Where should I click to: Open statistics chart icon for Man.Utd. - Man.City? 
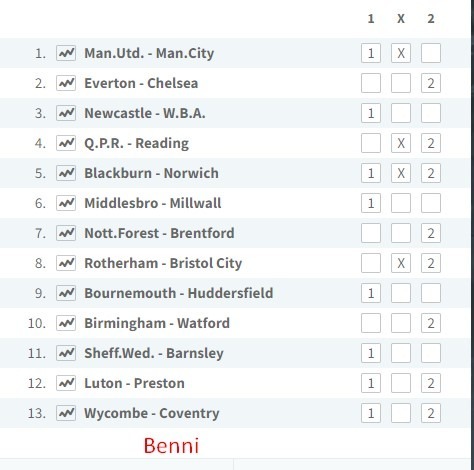tap(66, 53)
